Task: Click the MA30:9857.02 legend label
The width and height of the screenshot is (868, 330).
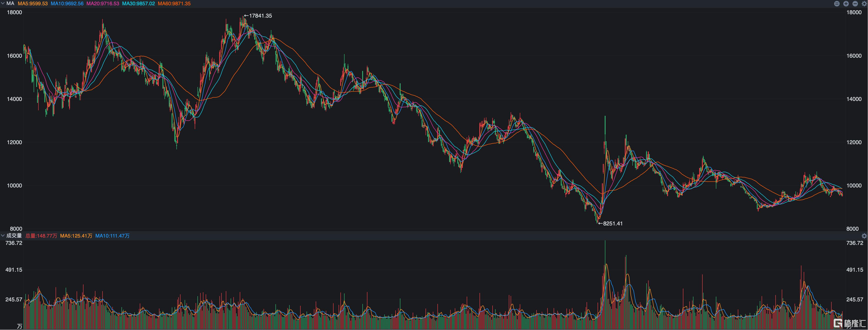Action: 138,4
